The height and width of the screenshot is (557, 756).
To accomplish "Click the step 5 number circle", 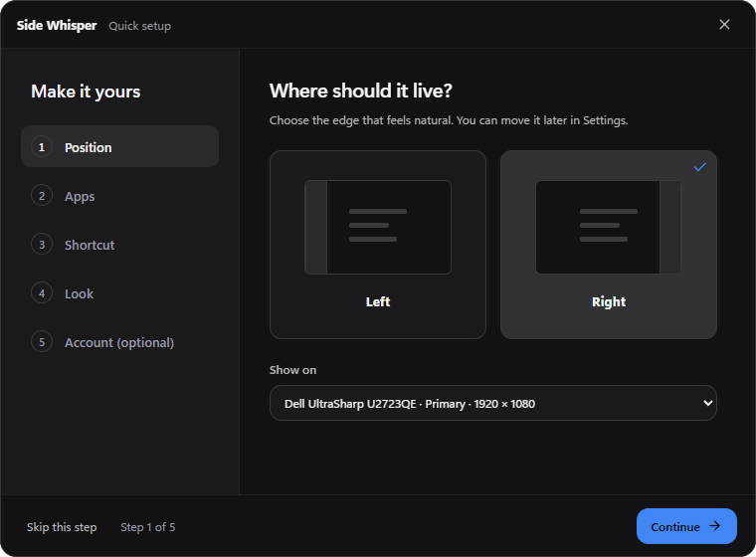I will click(x=42, y=342).
